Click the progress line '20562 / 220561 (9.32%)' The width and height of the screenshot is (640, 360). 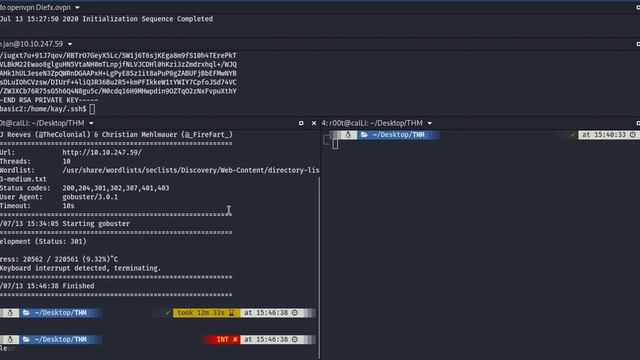pos(59,259)
